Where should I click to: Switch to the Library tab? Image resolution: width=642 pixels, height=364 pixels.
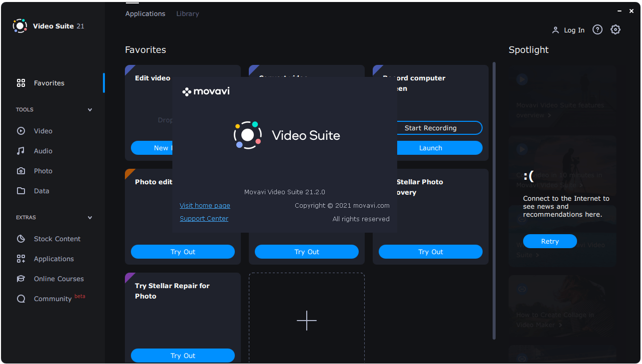click(x=187, y=13)
